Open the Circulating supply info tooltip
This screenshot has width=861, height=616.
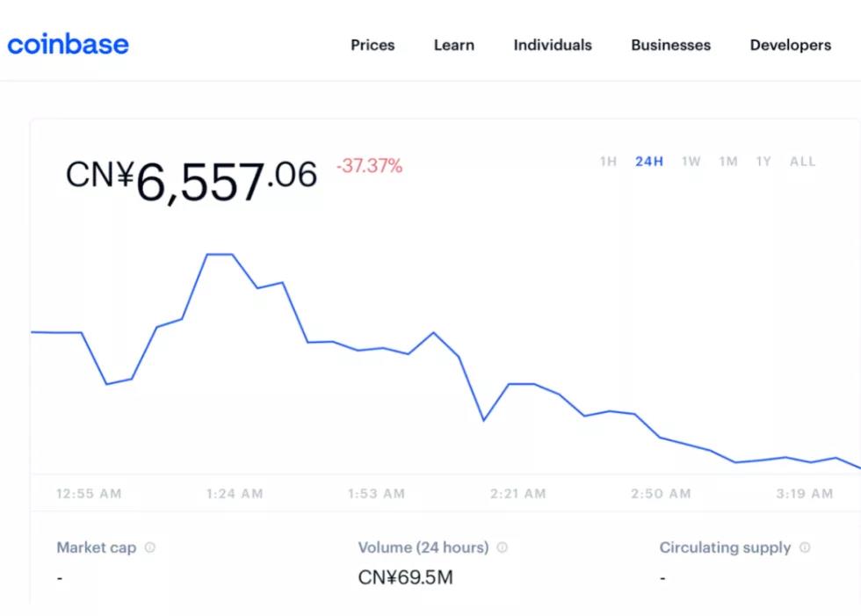[x=804, y=547]
